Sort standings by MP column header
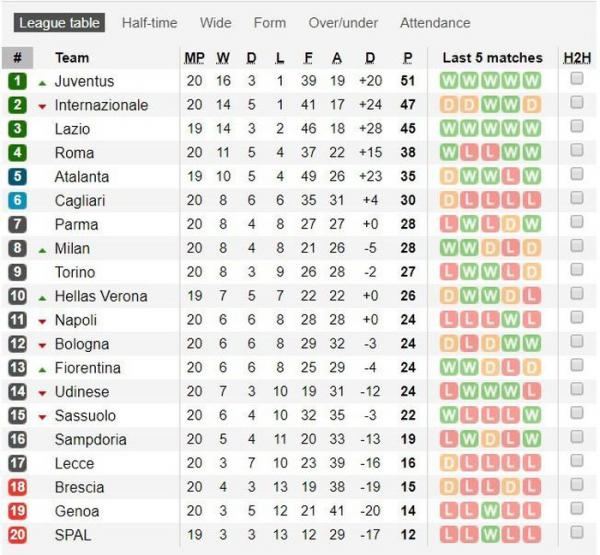The image size is (600, 555). tap(194, 58)
